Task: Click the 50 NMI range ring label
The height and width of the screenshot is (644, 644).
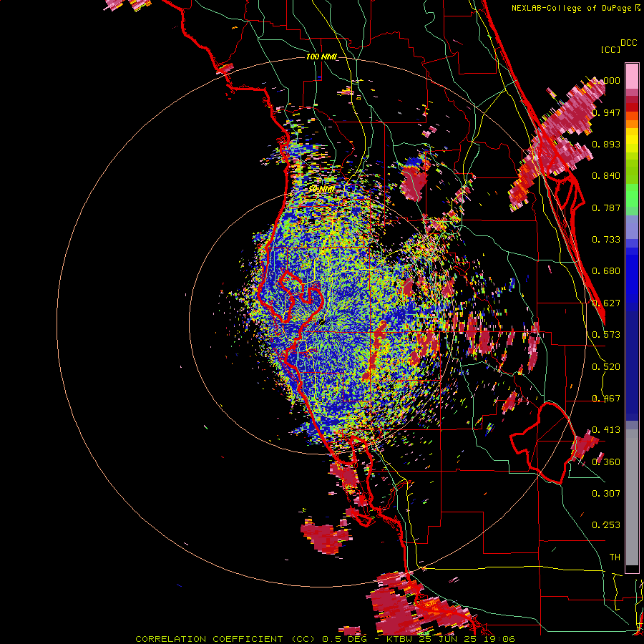Action: pyautogui.click(x=321, y=189)
